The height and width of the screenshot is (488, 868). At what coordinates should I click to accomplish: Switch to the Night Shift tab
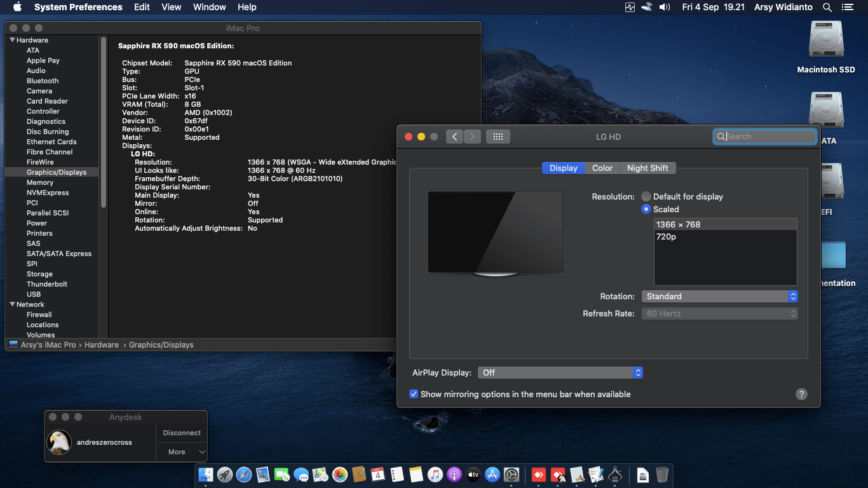pyautogui.click(x=647, y=168)
